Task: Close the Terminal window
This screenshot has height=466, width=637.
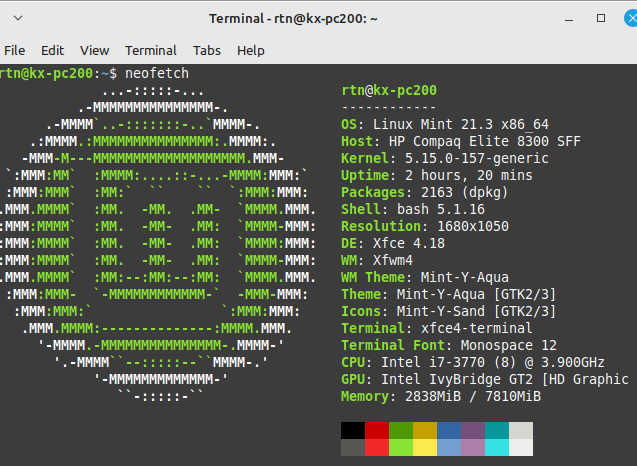Action: pos(631,18)
